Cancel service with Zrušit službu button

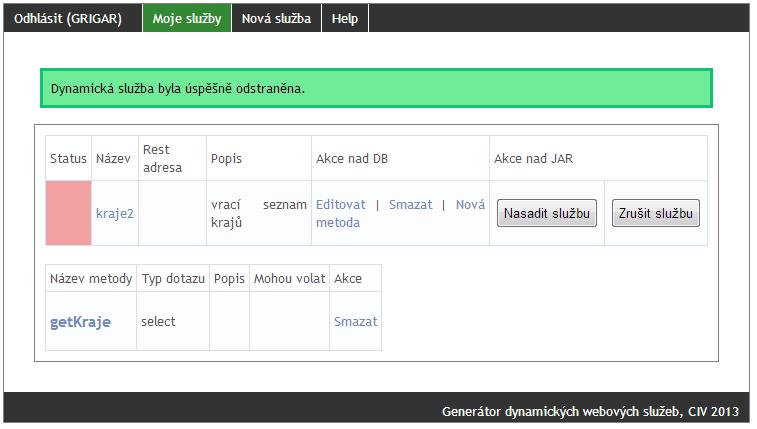tap(656, 213)
